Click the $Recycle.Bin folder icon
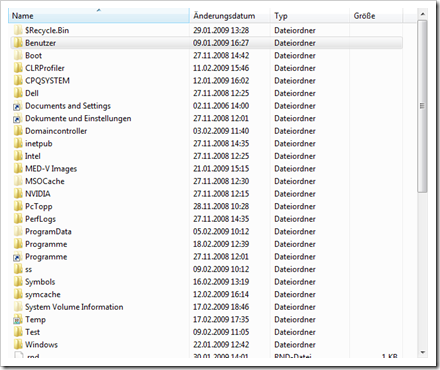Screen dimensions: 440x370 (x=18, y=30)
